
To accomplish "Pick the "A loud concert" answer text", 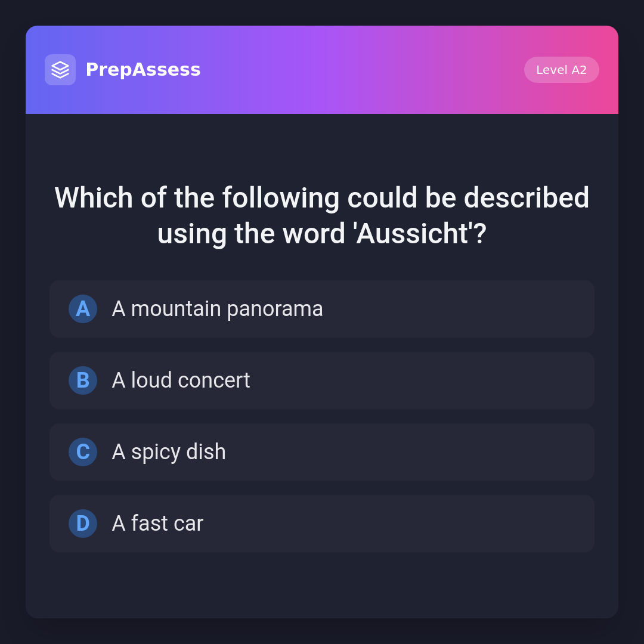I will point(181,380).
